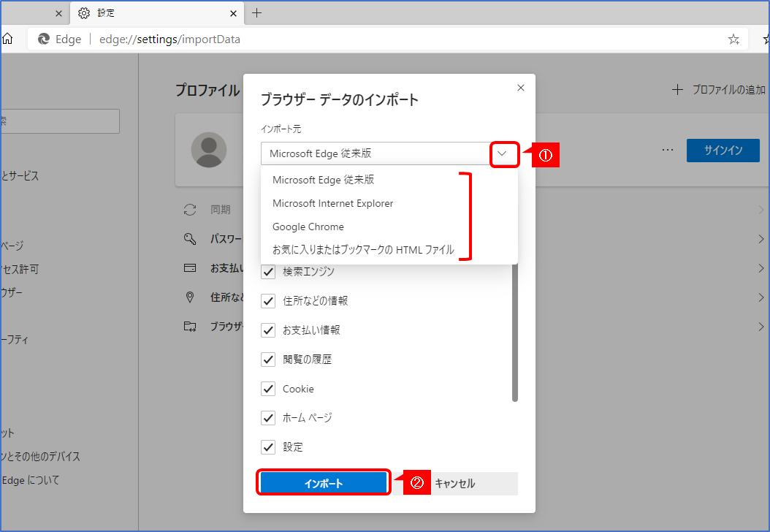Uncheck the お支払い情報 checkbox
The width and height of the screenshot is (770, 532).
tap(268, 330)
